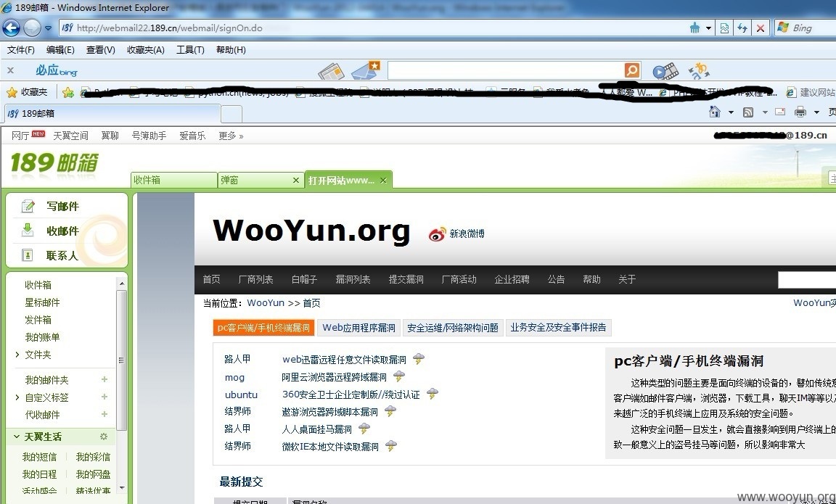Open the 提交漏洞 nav item
Image resolution: width=836 pixels, height=504 pixels.
click(406, 279)
